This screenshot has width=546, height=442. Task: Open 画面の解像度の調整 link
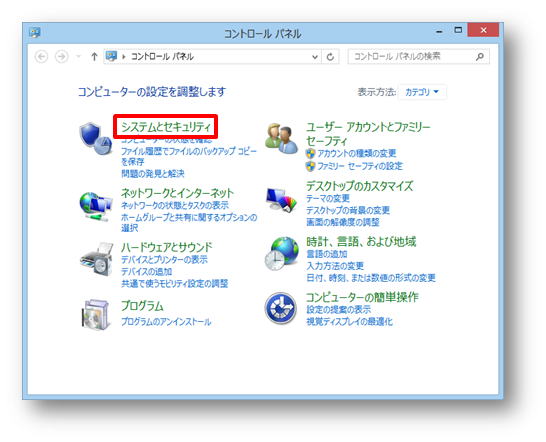coord(343,222)
